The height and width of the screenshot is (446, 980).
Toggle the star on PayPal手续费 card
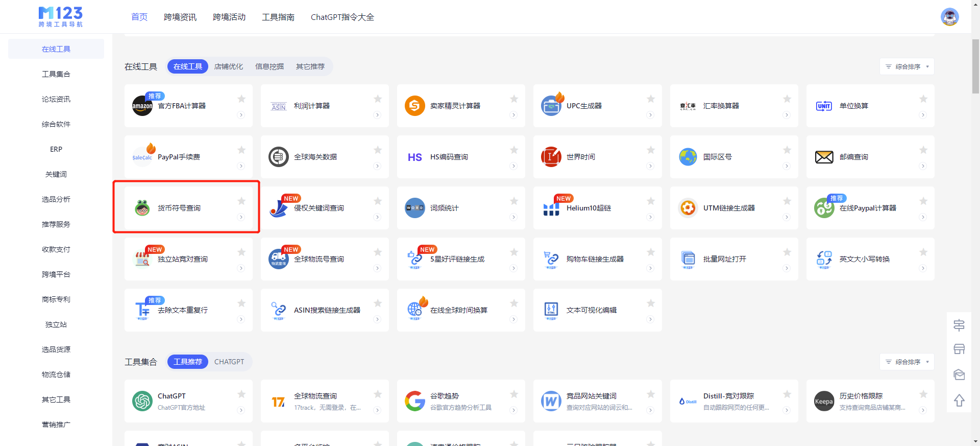point(241,150)
